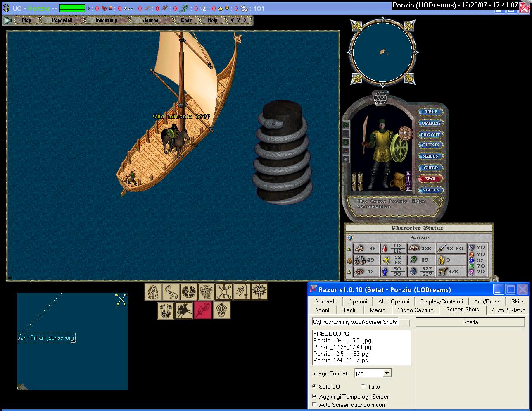
Task: Click the hexagram virtue emblem above paperdoll
Action: point(380,98)
